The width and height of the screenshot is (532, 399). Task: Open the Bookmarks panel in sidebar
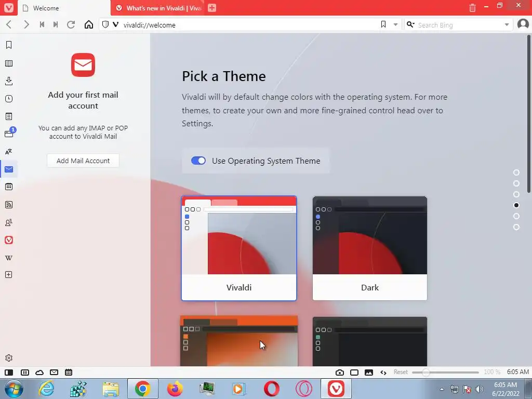tap(9, 45)
